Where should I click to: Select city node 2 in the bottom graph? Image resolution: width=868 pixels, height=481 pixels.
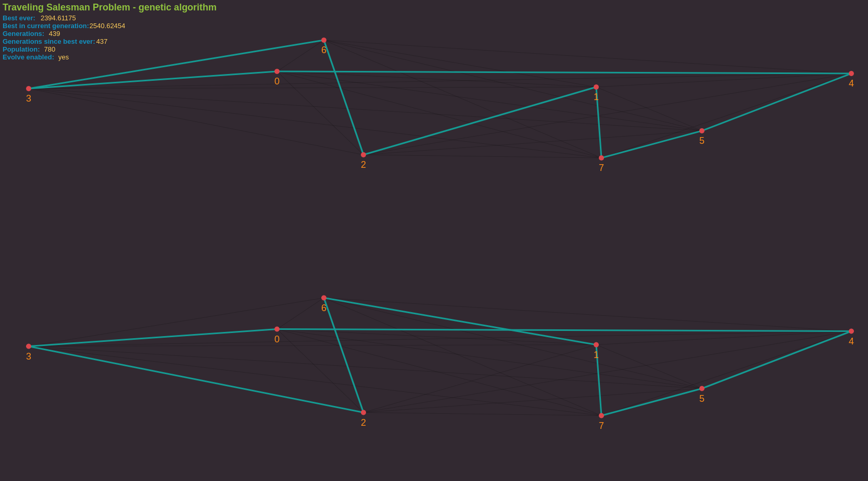pos(363,413)
